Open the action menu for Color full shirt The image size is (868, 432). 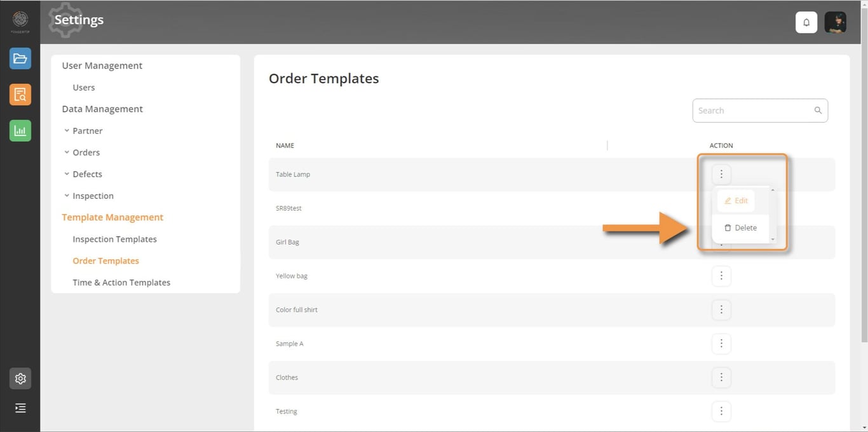721,310
